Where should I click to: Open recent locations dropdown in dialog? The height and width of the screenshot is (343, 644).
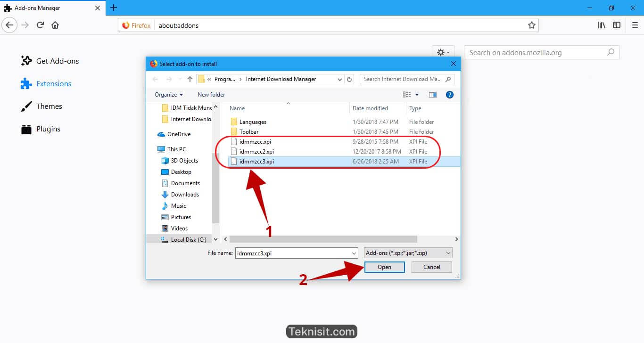point(180,79)
